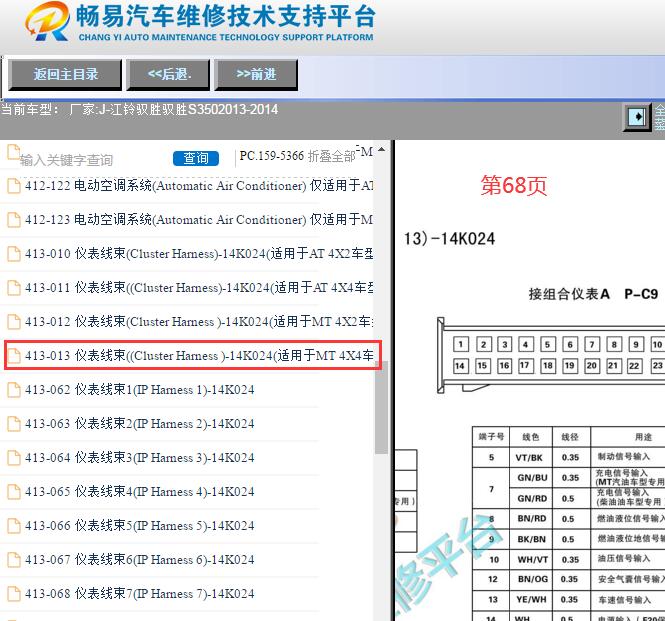Click the document icon beside 413-065
The width and height of the screenshot is (665, 621).
(14, 491)
